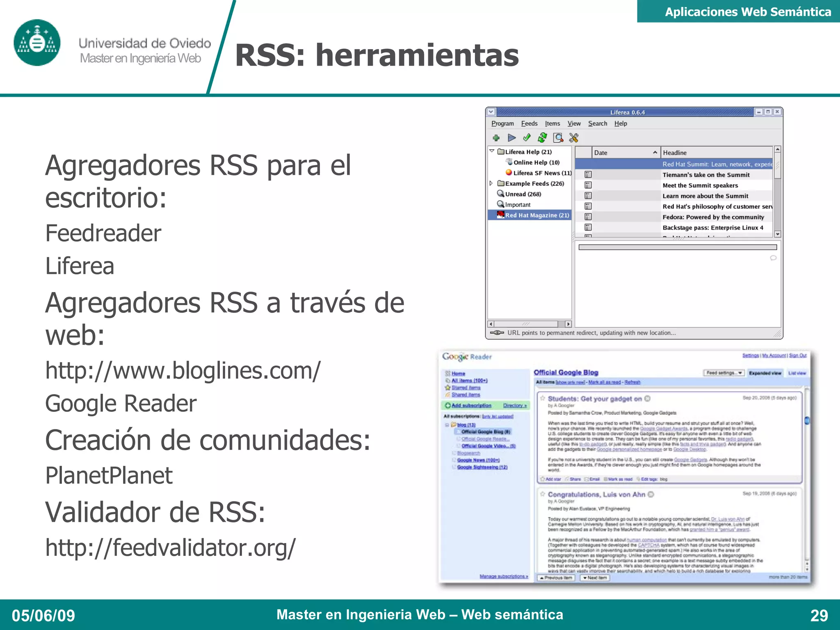Open preferences with the tools icon

pyautogui.click(x=574, y=138)
